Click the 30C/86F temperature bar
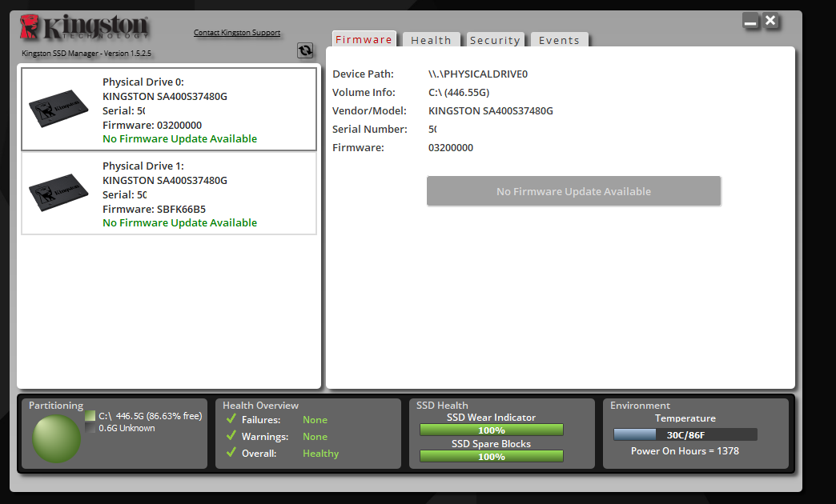836x504 pixels. 685,434
